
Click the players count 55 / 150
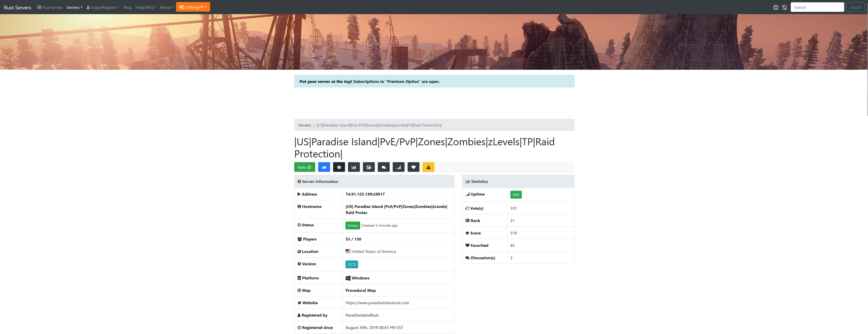(353, 239)
